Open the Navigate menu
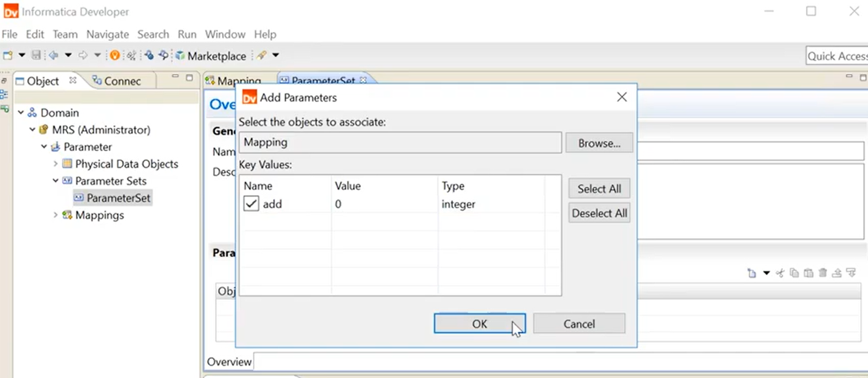The height and width of the screenshot is (378, 868). point(107,34)
